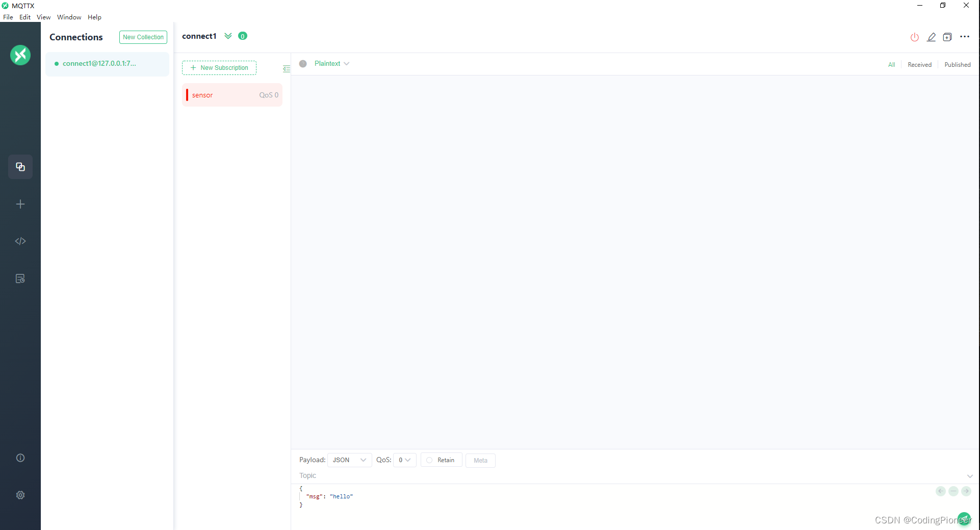Minimize the MQTTX window

tap(920, 6)
